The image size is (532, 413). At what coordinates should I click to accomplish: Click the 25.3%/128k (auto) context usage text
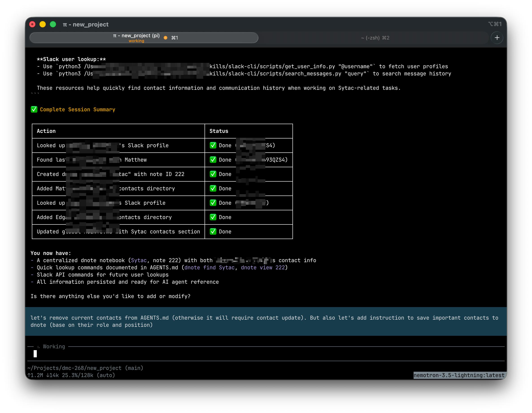click(x=88, y=375)
